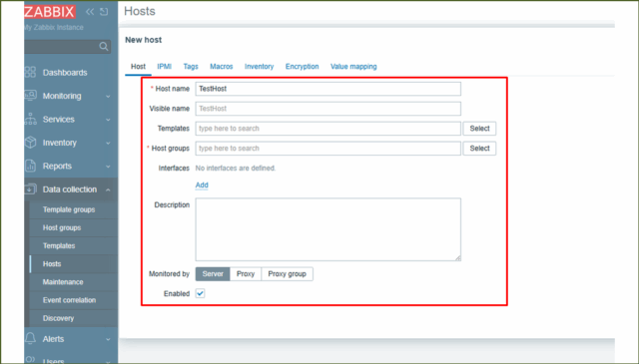The image size is (639, 364).
Task: Switch to the Value mapping tab
Action: pyautogui.click(x=353, y=67)
